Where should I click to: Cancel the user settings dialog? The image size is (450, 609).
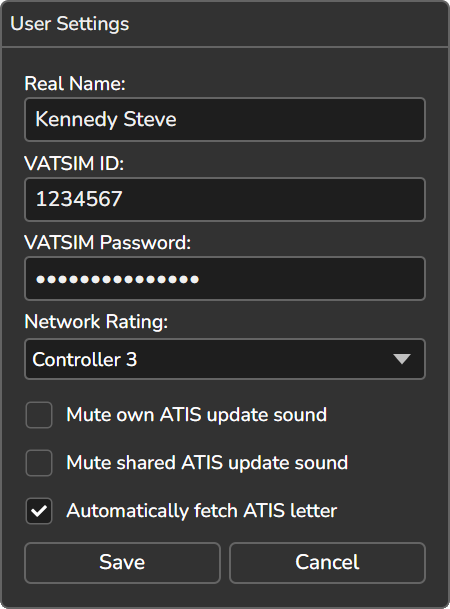click(327, 563)
